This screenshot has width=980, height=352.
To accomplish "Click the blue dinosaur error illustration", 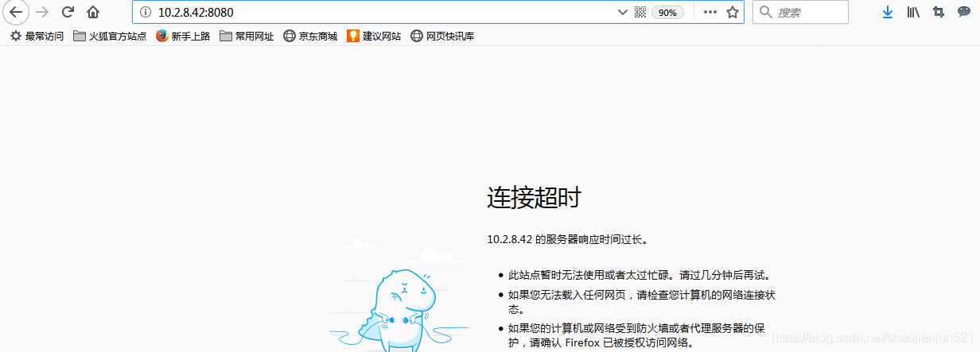I will pyautogui.click(x=399, y=310).
